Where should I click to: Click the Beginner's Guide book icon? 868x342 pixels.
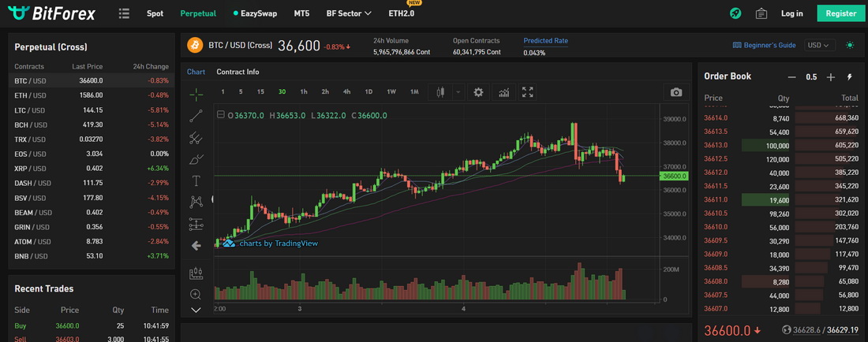pos(737,45)
